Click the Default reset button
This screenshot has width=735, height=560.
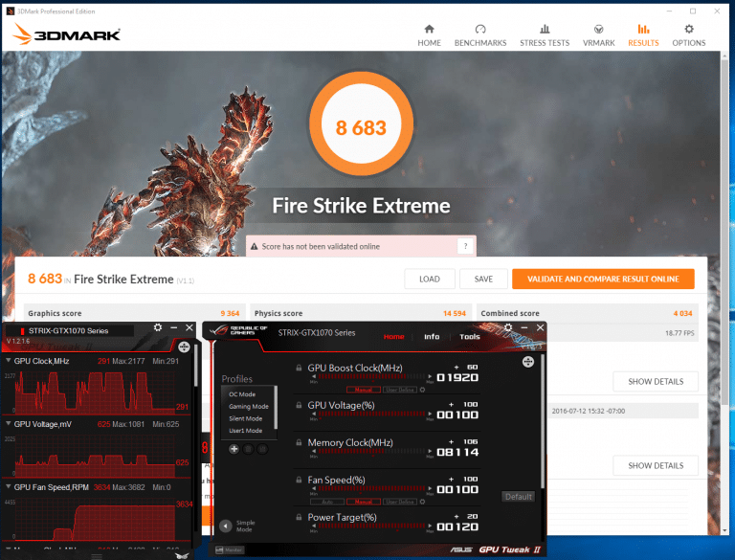click(518, 497)
